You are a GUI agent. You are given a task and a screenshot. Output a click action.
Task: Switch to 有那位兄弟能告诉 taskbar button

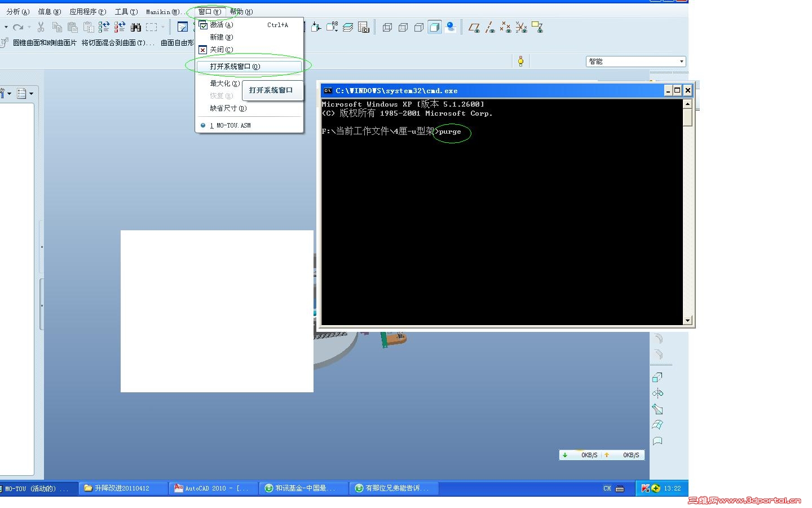click(x=394, y=488)
